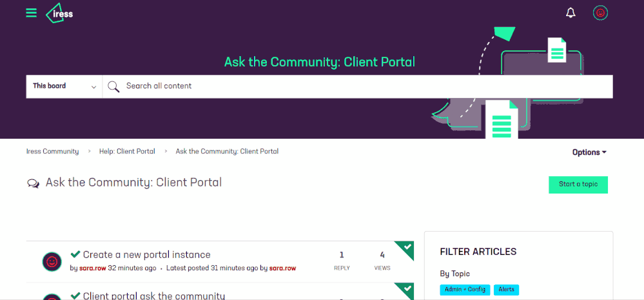Viewport: 644px width, 300px height.
Task: Click Start a topic button
Action: [x=578, y=185]
